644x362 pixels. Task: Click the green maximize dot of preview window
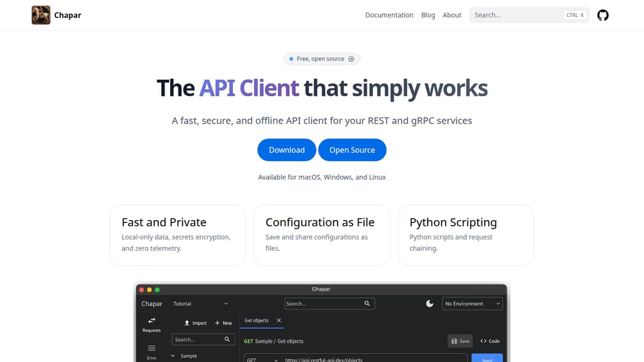coord(157,289)
